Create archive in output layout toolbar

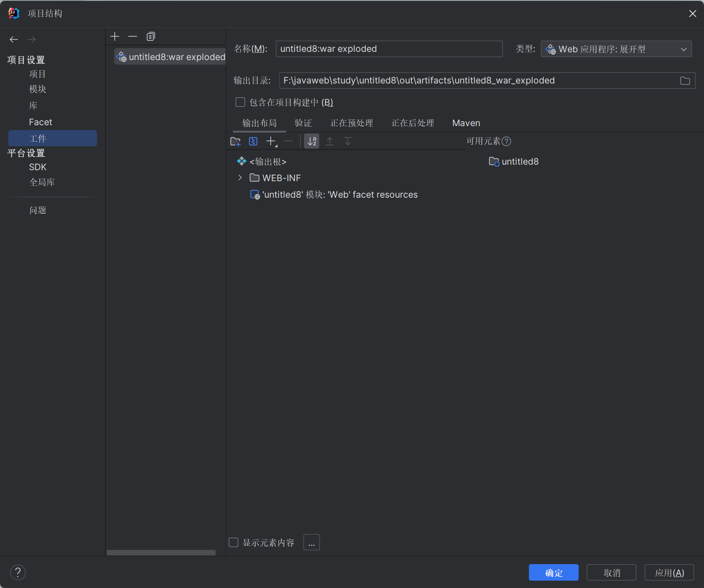253,141
